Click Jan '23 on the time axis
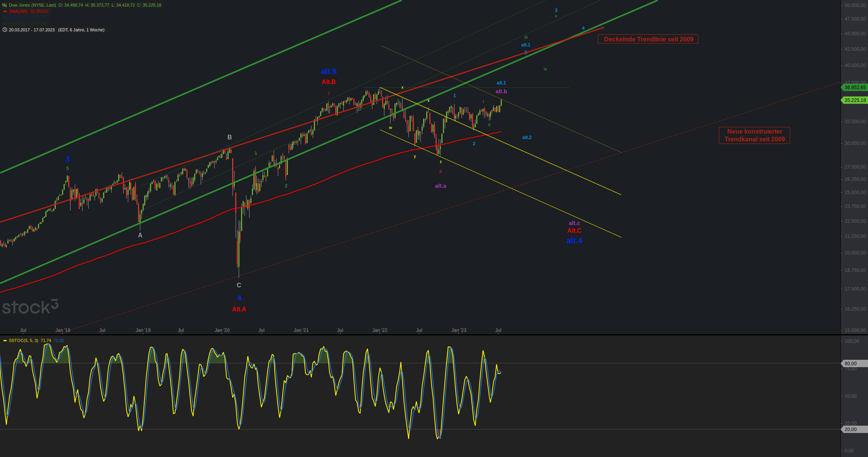 point(459,330)
